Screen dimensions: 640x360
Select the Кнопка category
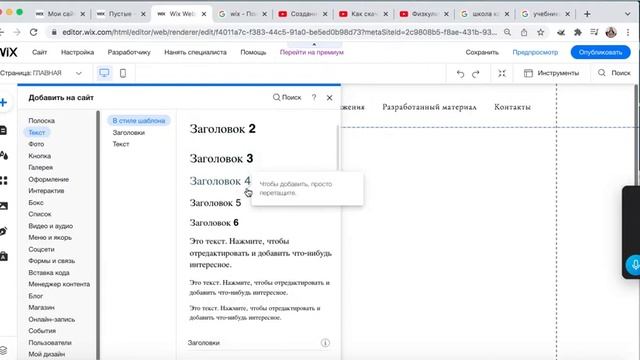(40, 156)
